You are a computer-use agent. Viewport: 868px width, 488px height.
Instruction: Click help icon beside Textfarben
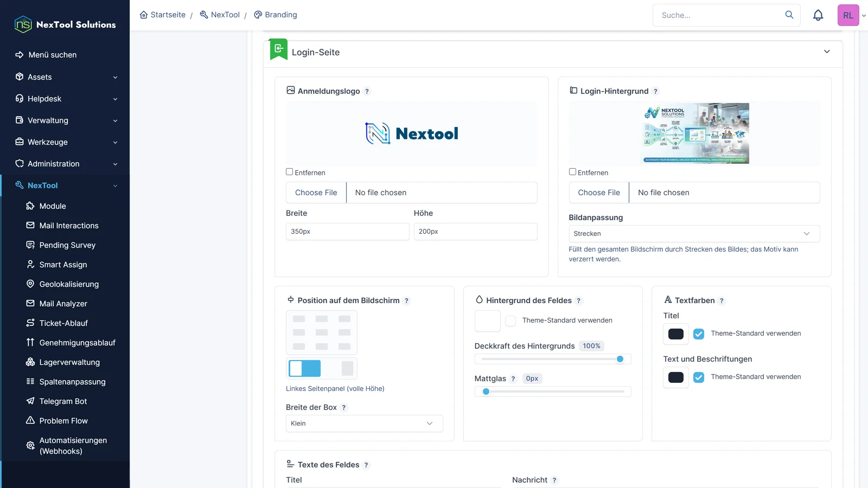(722, 301)
